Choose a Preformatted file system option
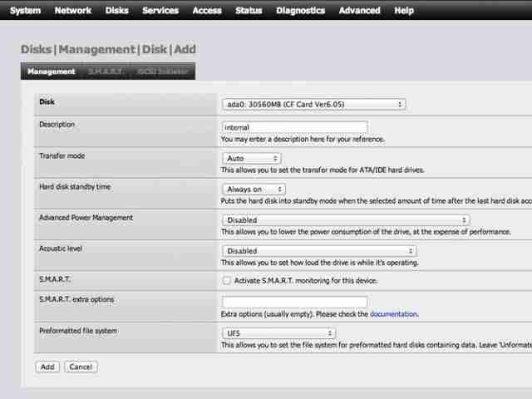Image resolution: width=532 pixels, height=399 pixels. pyautogui.click(x=279, y=333)
